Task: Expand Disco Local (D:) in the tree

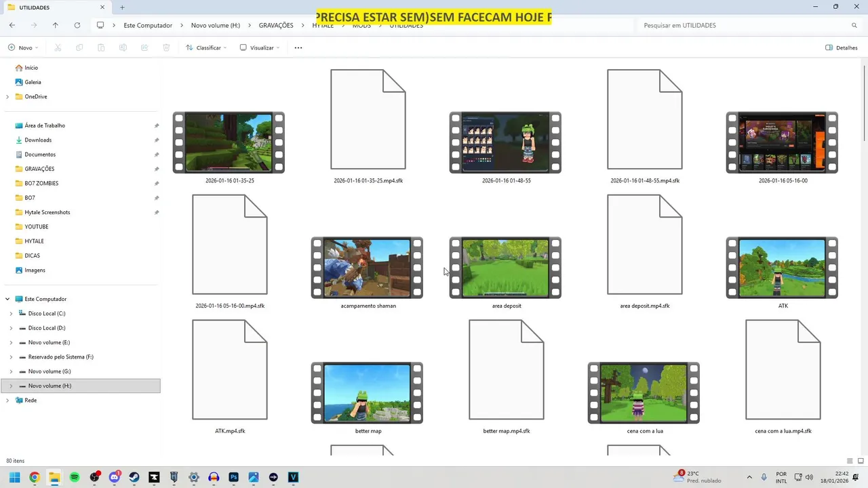Action: pyautogui.click(x=11, y=328)
